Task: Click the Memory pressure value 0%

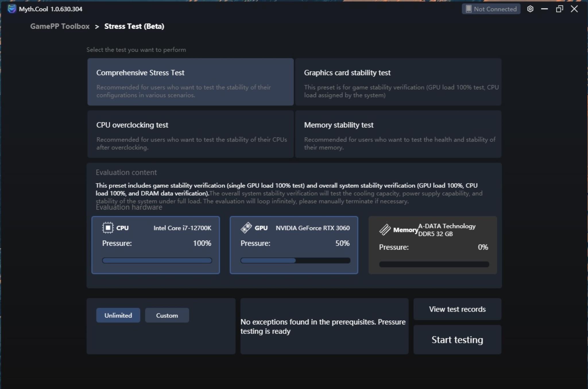Action: pyautogui.click(x=483, y=247)
